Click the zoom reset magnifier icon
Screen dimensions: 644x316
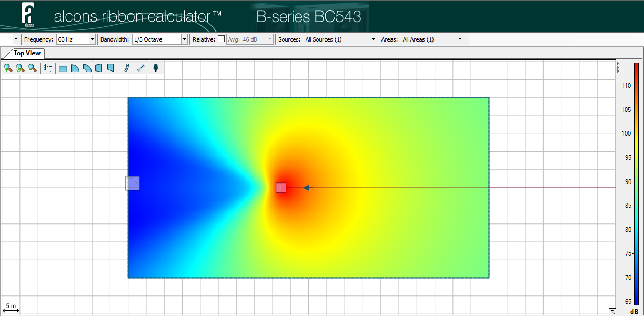pyautogui.click(x=20, y=68)
